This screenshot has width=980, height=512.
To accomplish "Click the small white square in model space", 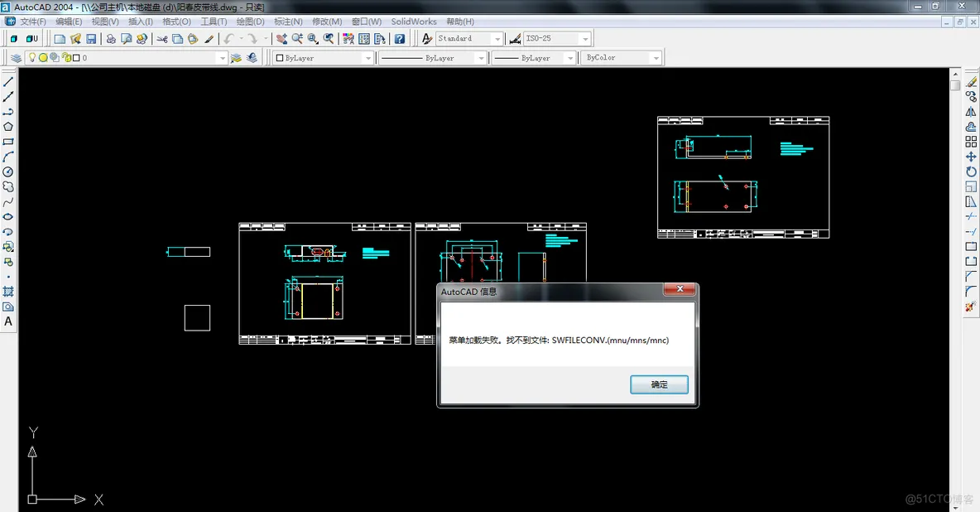I will (x=198, y=318).
